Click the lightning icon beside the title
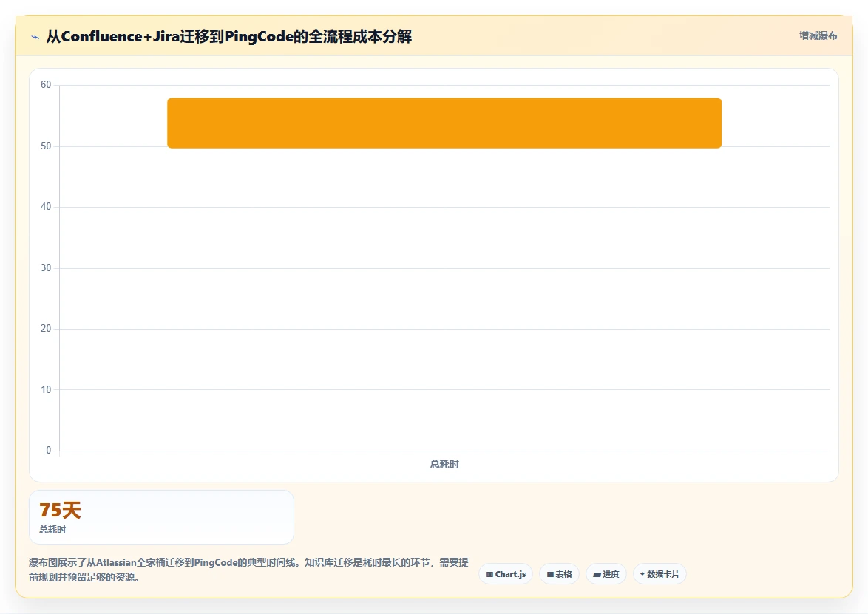The width and height of the screenshot is (868, 614). coord(35,37)
